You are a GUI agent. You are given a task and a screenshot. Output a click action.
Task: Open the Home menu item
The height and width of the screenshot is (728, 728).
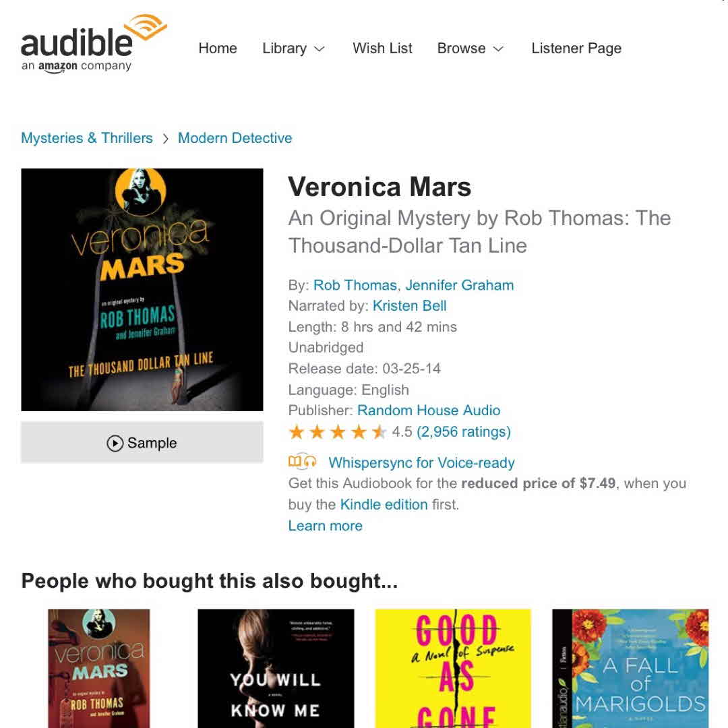[218, 49]
